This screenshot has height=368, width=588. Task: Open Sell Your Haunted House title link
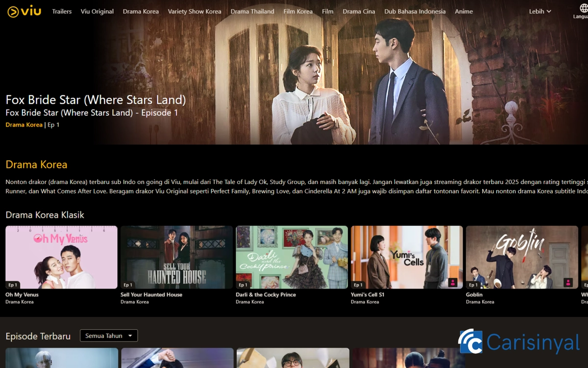(x=151, y=295)
